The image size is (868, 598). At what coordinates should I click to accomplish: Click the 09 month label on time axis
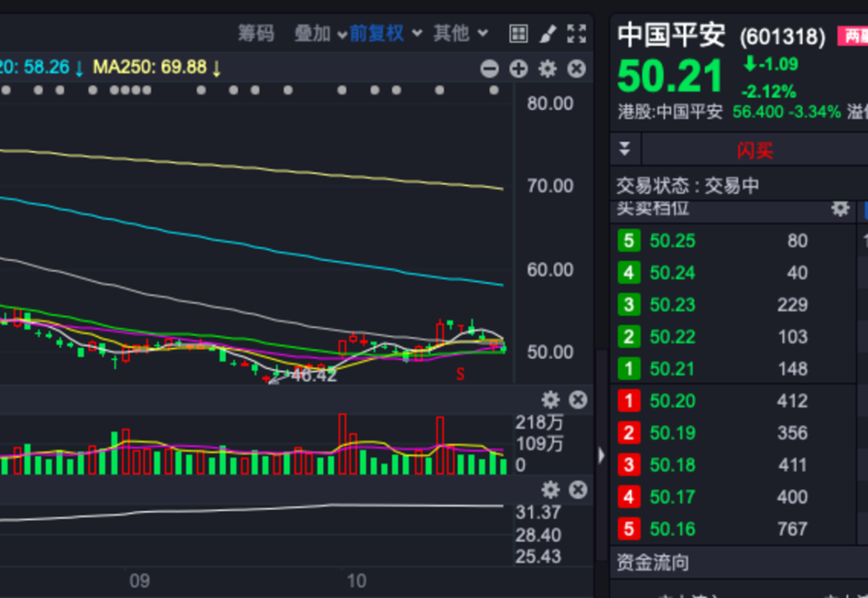coord(140,582)
